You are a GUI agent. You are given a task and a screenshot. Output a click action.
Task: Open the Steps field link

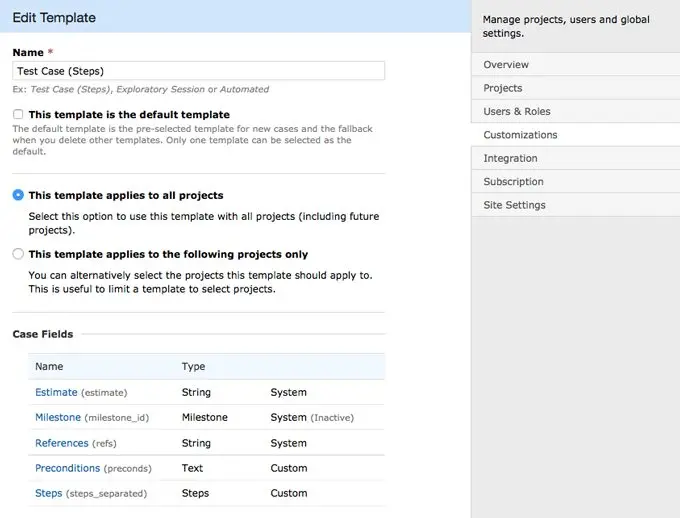click(49, 493)
